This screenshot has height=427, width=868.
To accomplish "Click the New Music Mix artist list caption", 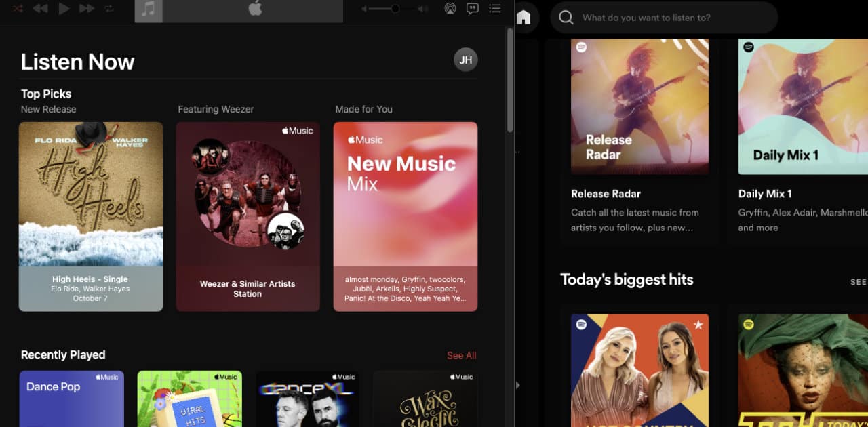I will [x=406, y=289].
